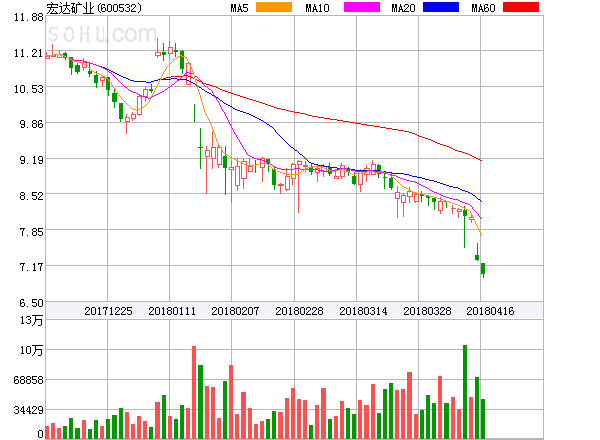Click the 10万 volume axis label

(x=31, y=350)
